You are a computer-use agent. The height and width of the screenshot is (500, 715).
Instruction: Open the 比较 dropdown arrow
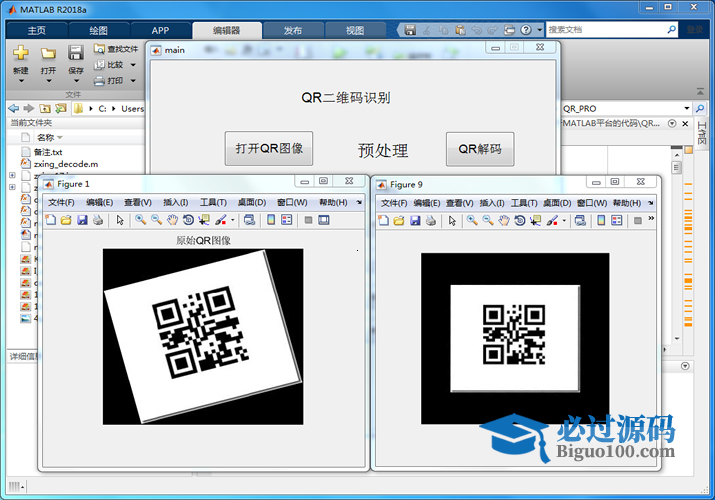click(x=133, y=65)
